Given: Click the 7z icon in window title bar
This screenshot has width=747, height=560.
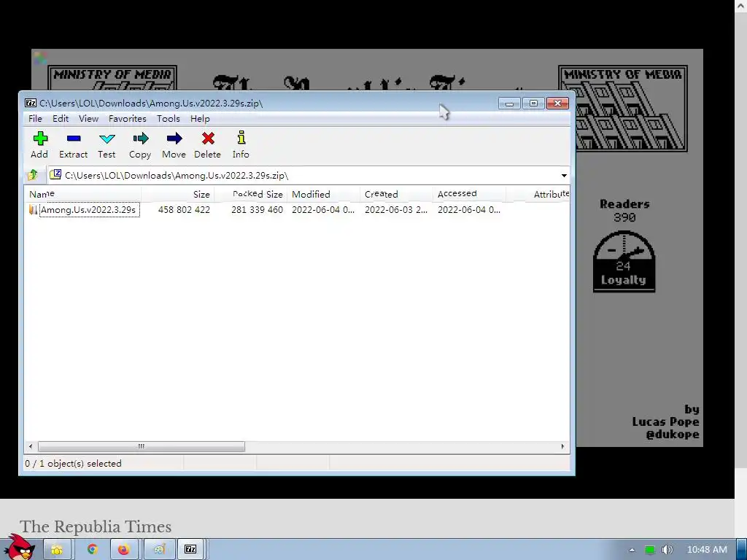Looking at the screenshot, I should [x=31, y=103].
